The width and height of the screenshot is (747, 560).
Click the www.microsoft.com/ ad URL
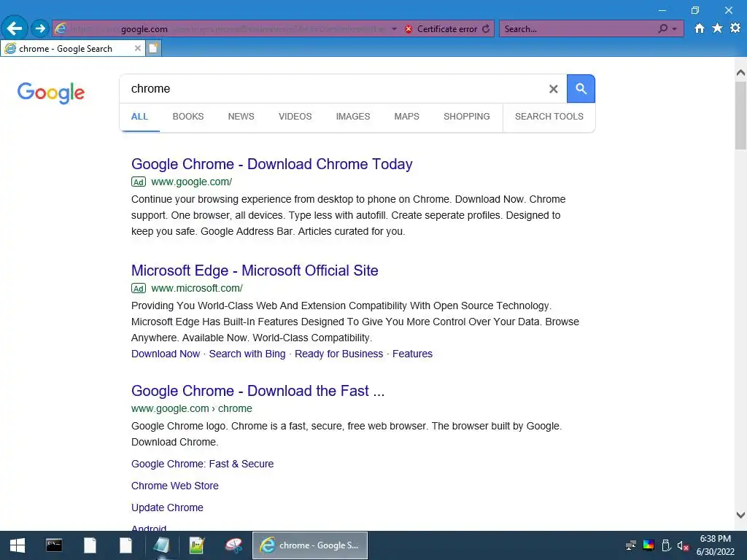pyautogui.click(x=197, y=288)
